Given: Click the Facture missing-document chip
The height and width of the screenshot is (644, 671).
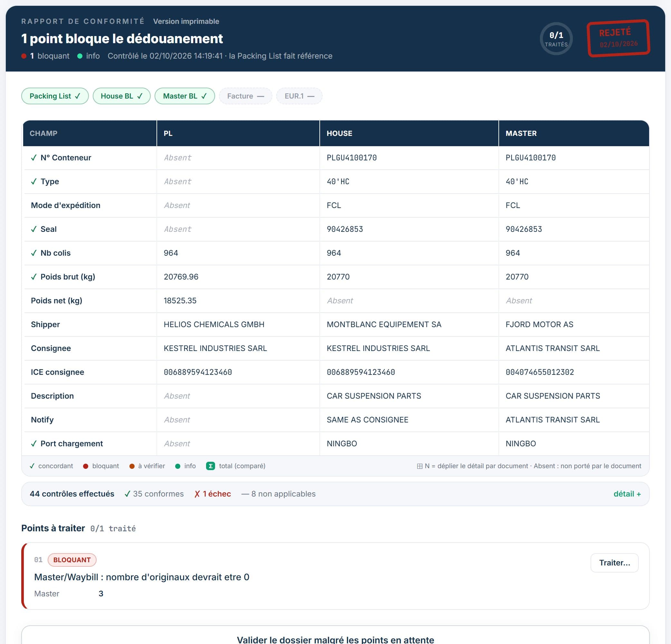Looking at the screenshot, I should coord(245,96).
